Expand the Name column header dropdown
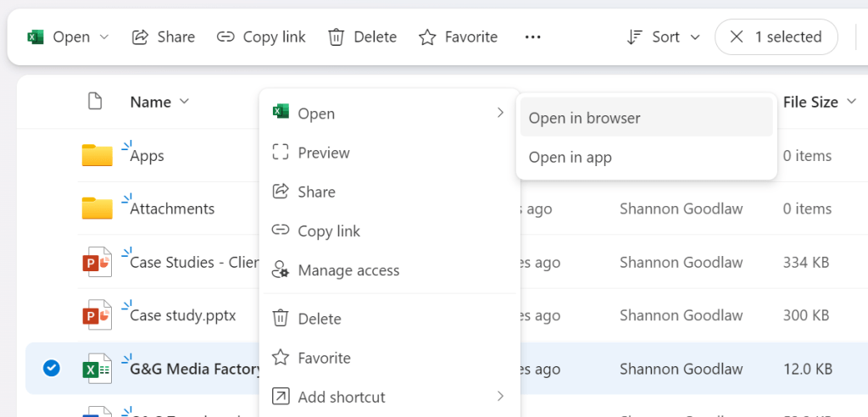The image size is (868, 417). click(185, 102)
